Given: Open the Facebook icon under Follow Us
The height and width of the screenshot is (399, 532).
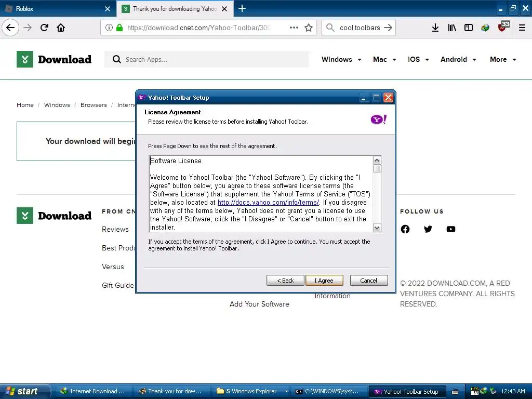Looking at the screenshot, I should coord(405,229).
